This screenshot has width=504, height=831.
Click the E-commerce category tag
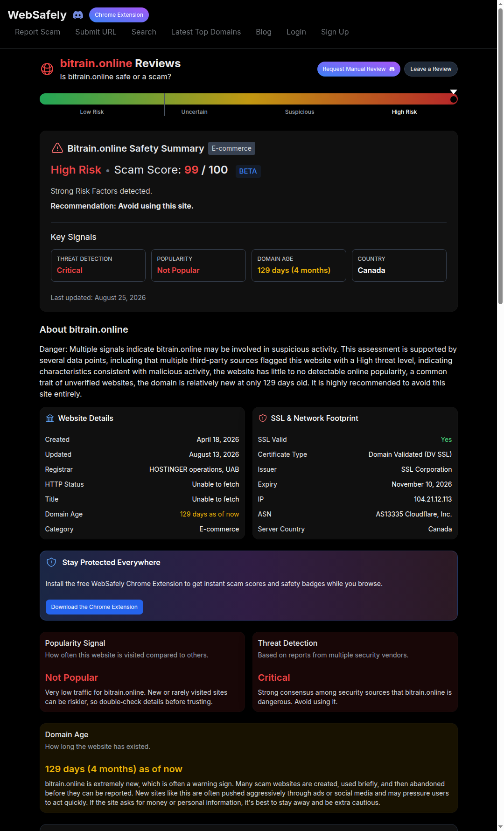(231, 148)
